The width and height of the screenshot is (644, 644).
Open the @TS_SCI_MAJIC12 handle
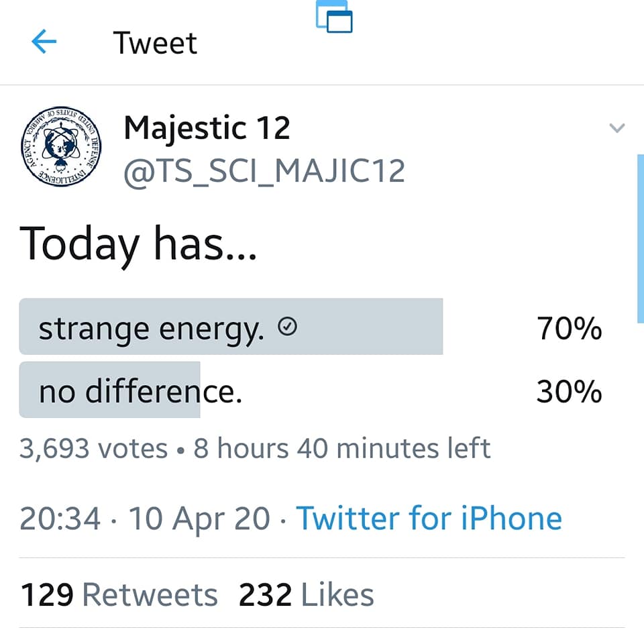pyautogui.click(x=264, y=170)
